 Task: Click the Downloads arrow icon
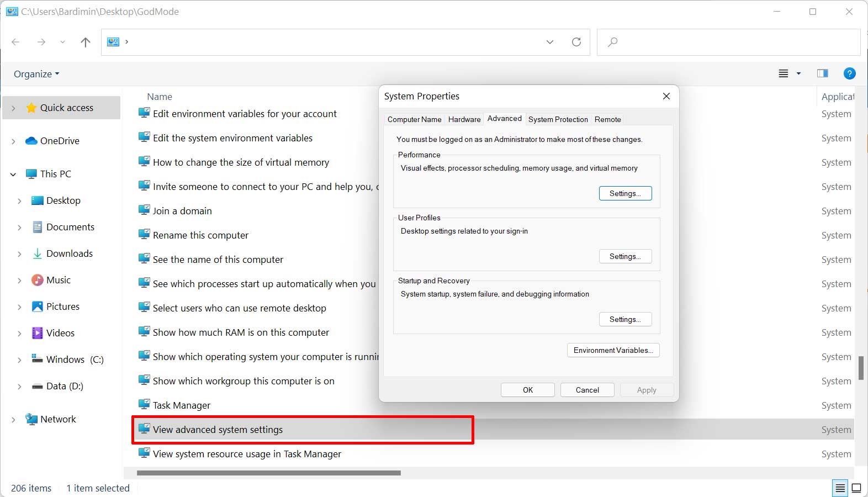tap(38, 253)
